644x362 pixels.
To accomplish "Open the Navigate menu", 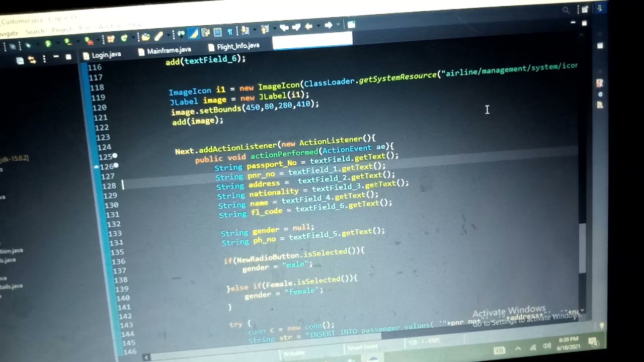I will click(9, 33).
